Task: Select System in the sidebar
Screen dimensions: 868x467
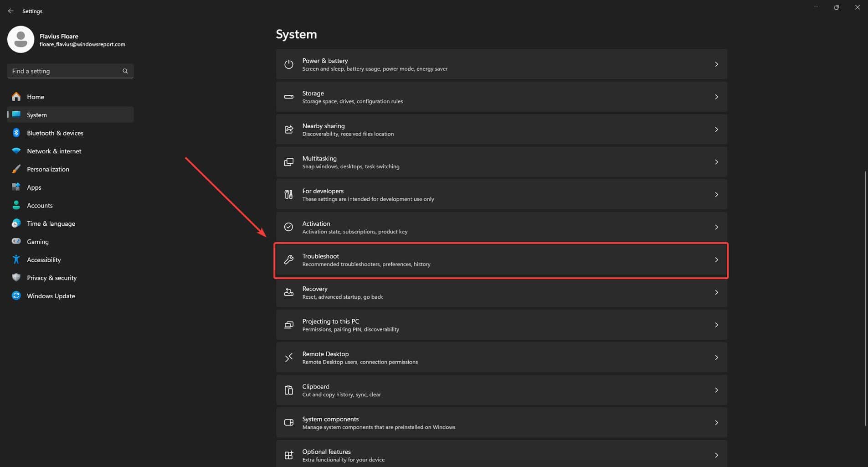Action: [x=70, y=115]
